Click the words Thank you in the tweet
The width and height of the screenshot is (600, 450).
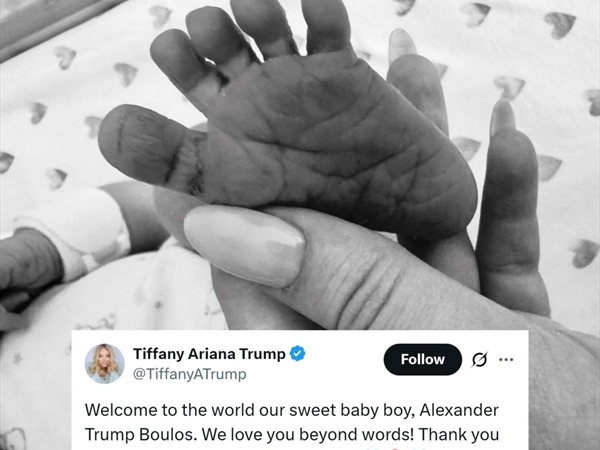(x=458, y=435)
